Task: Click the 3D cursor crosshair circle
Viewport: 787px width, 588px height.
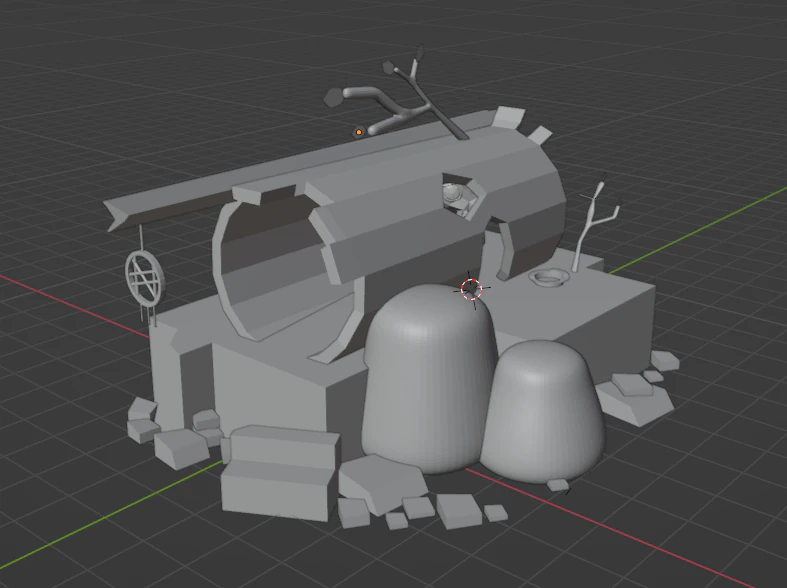Action: (x=471, y=289)
